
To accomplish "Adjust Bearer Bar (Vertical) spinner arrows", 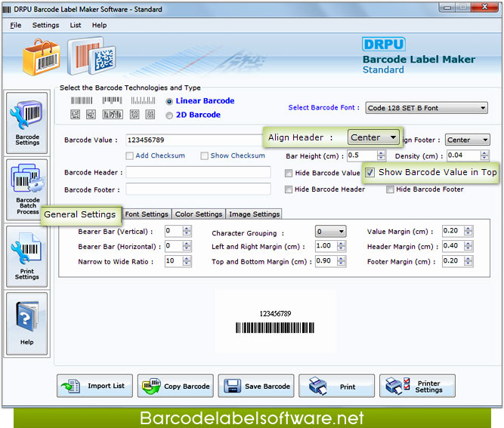I will coord(187,231).
